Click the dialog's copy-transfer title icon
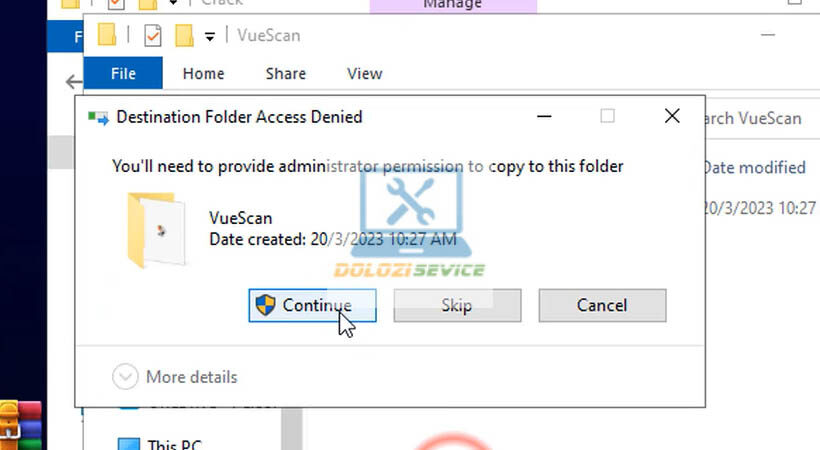The width and height of the screenshot is (820, 450). click(x=98, y=117)
